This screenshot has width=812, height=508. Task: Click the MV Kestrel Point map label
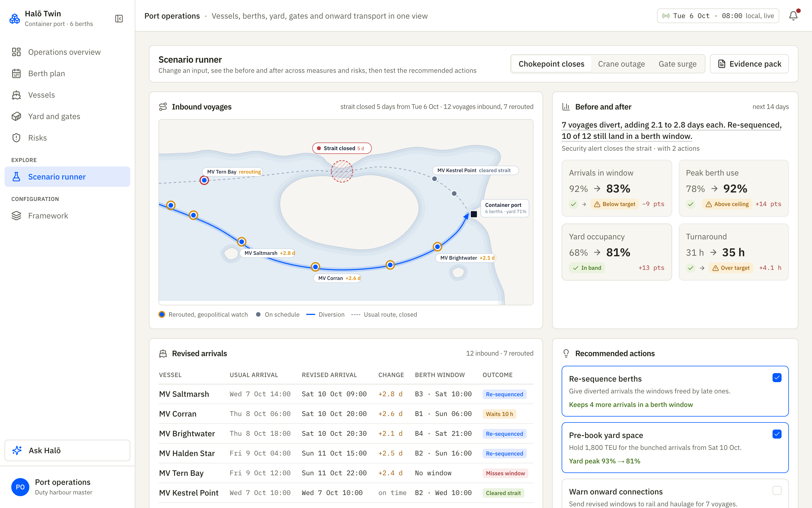coord(475,170)
